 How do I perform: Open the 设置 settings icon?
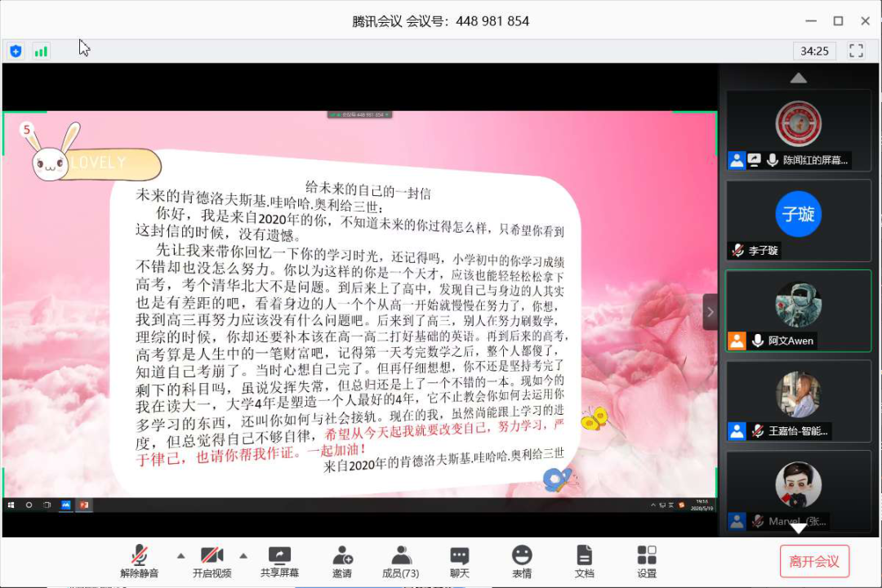(647, 561)
